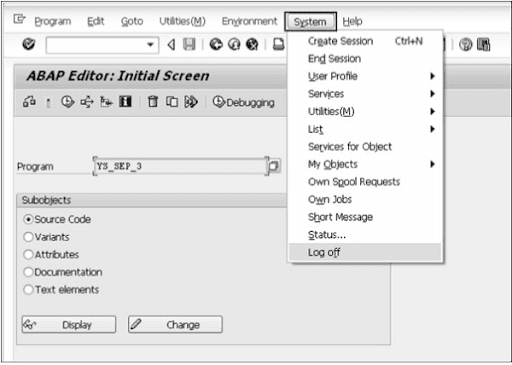The image size is (512, 365).
Task: Click the Change button
Action: click(175, 324)
